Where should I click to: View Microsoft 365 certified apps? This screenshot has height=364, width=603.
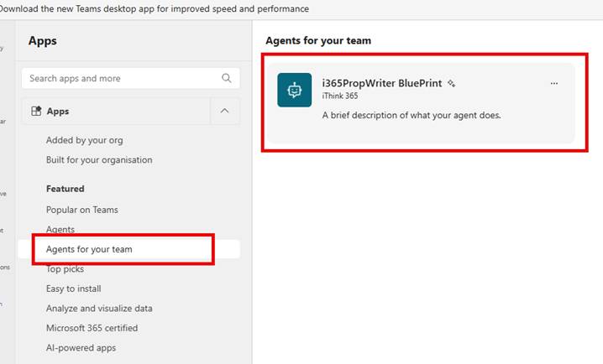click(x=92, y=328)
